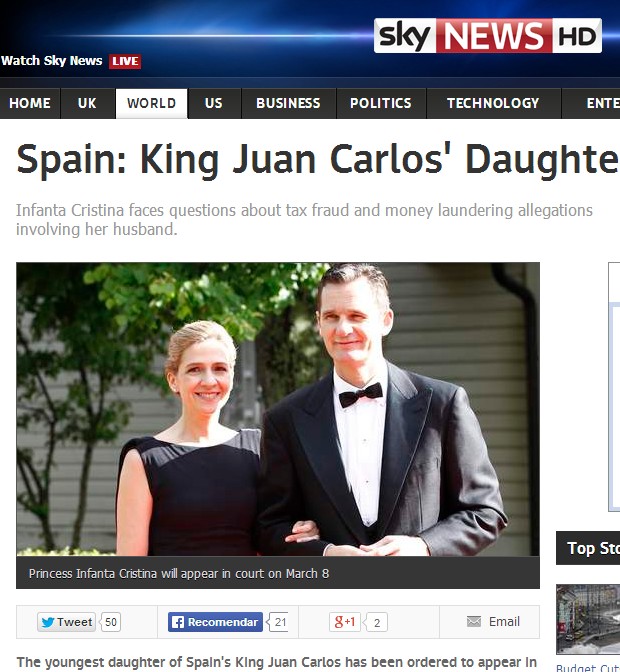The height and width of the screenshot is (672, 620).
Task: Click the Twitter bird Tweet button
Action: click(66, 622)
